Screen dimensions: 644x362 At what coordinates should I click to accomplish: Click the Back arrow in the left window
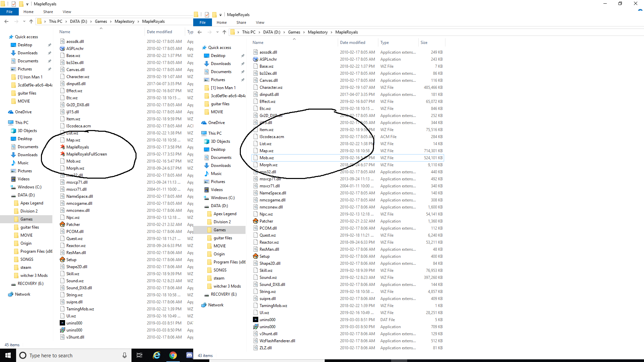(6, 21)
